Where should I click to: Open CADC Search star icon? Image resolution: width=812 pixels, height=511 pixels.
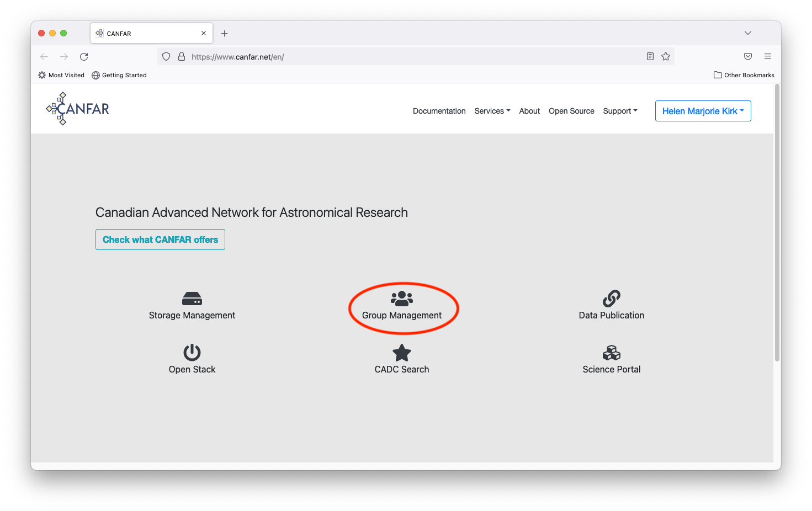(402, 353)
